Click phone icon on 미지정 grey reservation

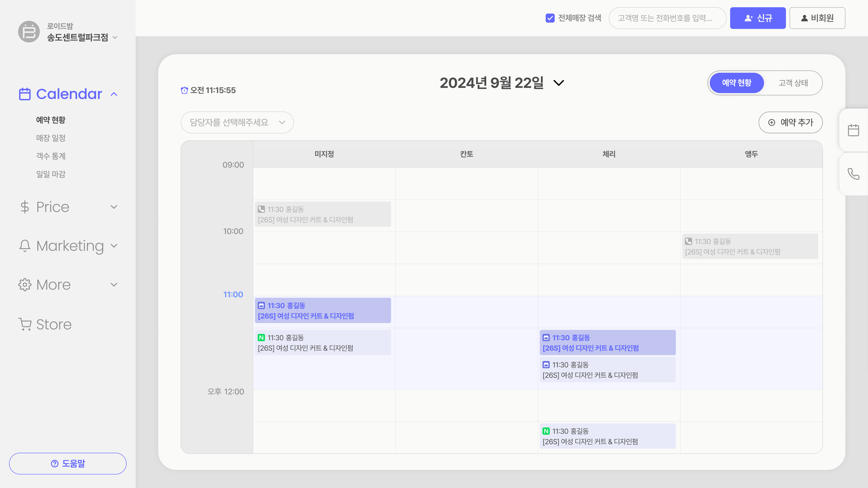pos(261,209)
